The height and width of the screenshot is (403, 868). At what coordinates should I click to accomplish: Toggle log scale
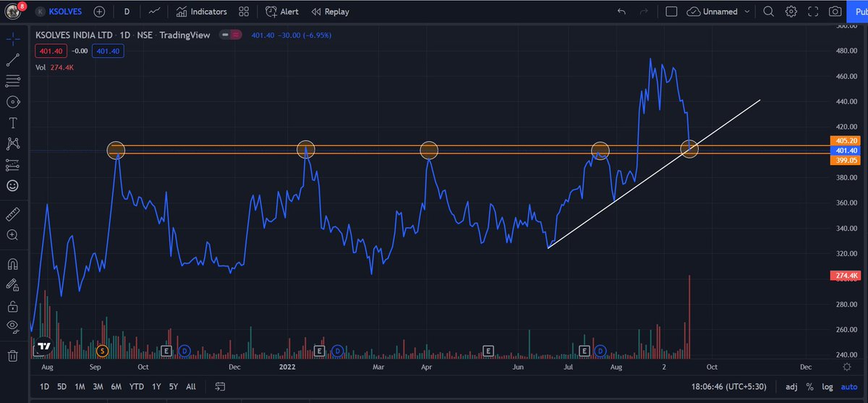827,387
